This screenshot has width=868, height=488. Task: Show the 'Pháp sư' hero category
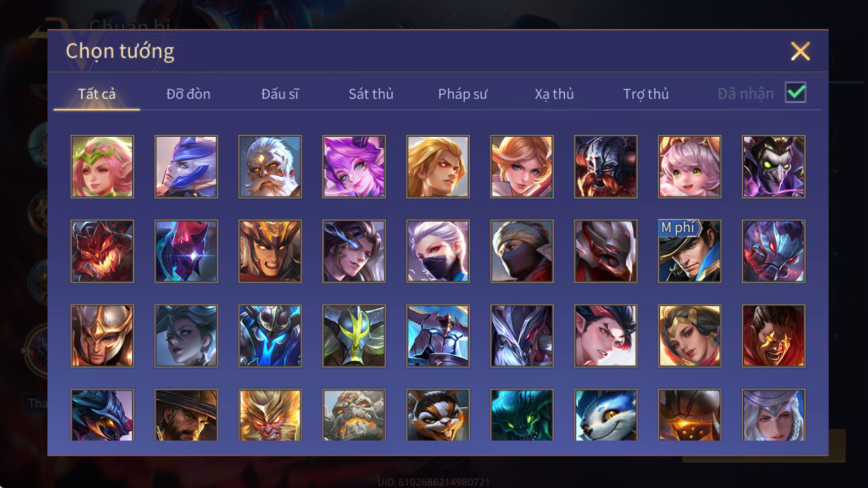(463, 94)
